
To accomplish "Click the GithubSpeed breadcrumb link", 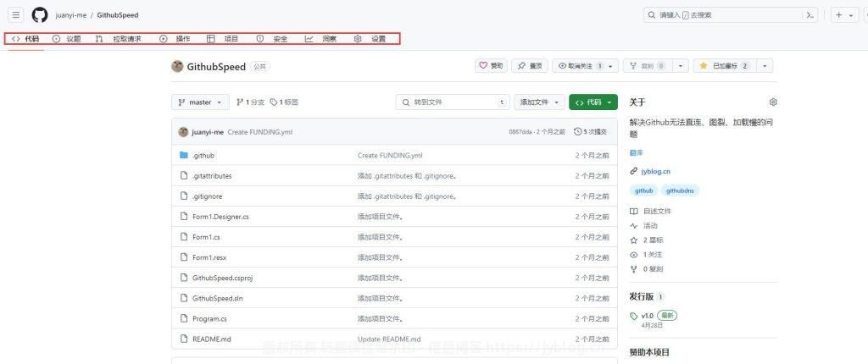I will [x=117, y=15].
